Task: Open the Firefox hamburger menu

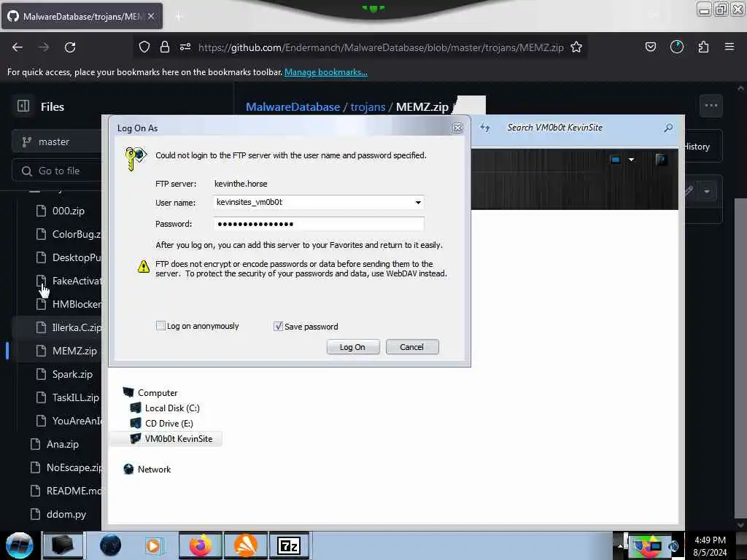Action: 729,47
